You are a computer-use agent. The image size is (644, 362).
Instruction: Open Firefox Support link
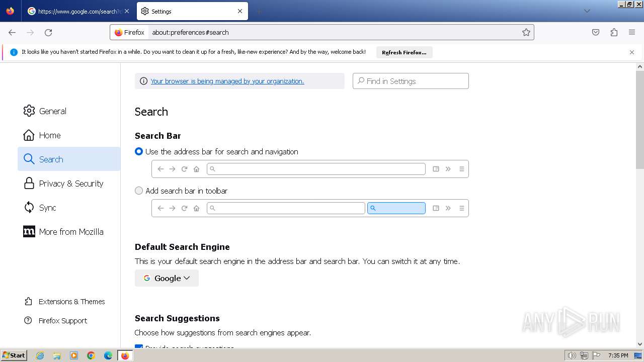coord(55,321)
